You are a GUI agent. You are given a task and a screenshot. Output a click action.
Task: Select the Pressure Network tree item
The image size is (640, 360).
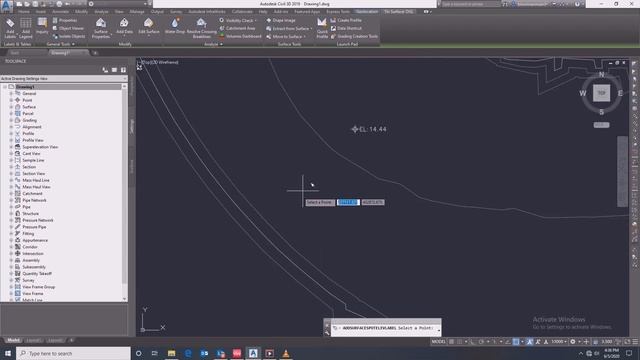[38, 220]
